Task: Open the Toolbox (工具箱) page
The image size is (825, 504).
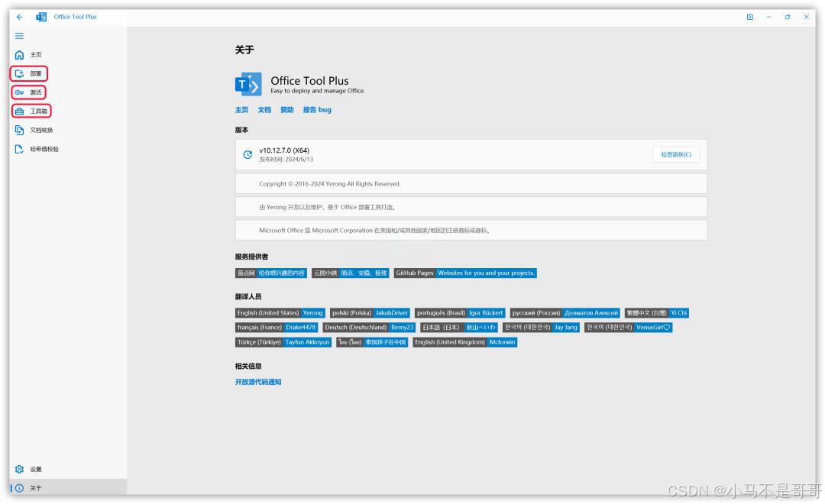Action: point(68,111)
